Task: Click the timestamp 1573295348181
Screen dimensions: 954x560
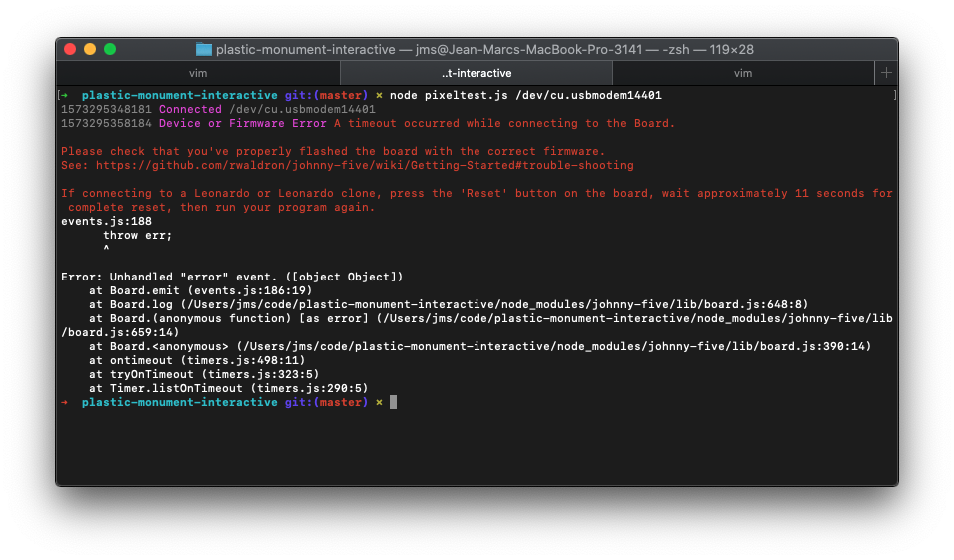Action: click(106, 109)
